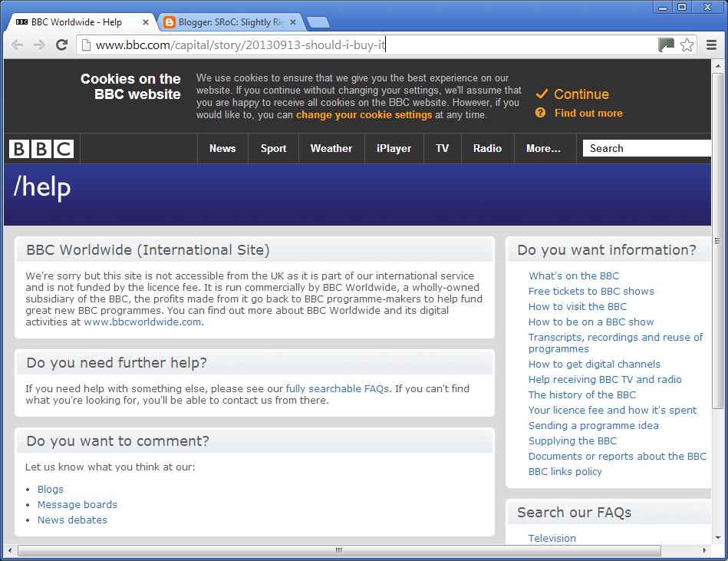Open How to be on a BBC show
The image size is (728, 561).
tap(591, 322)
